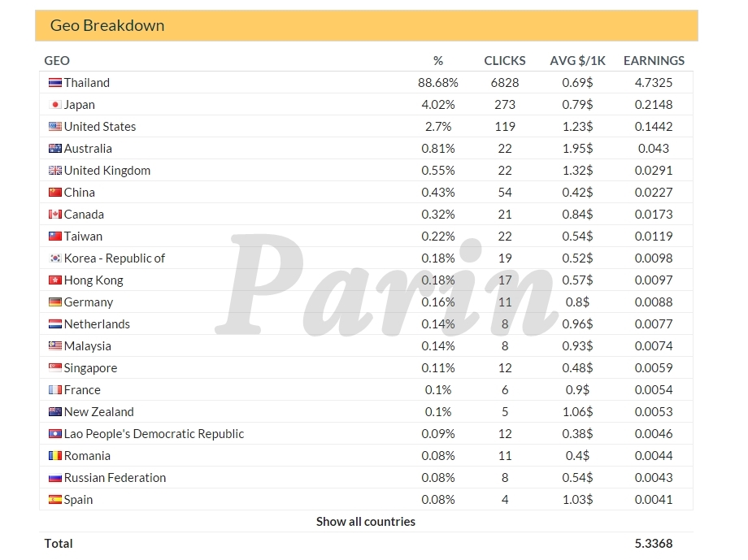
Task: Click the United Kingdom flag icon
Action: click(x=55, y=171)
